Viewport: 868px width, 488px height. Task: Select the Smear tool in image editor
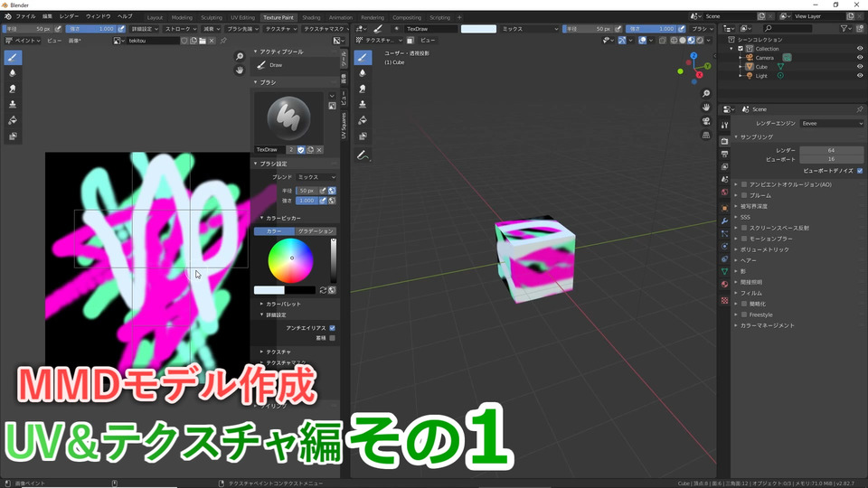click(x=13, y=89)
